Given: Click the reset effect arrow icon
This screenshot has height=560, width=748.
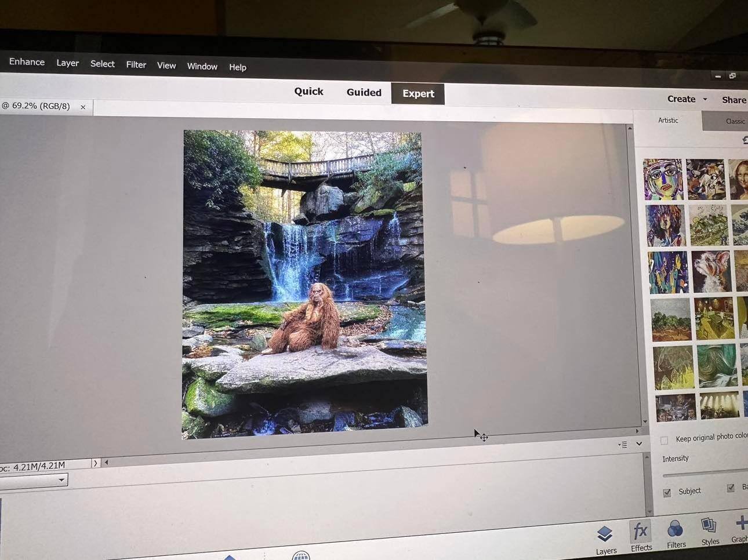Looking at the screenshot, I should (x=745, y=140).
